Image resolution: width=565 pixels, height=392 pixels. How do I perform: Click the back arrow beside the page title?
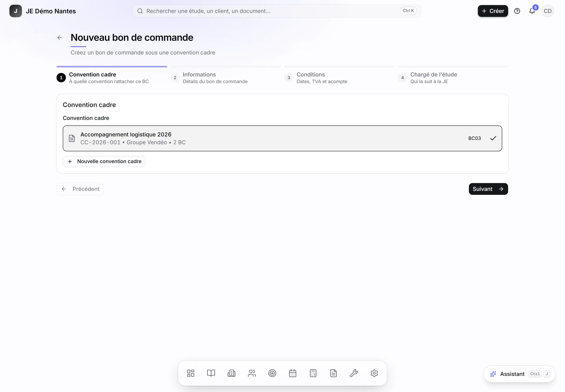pos(59,38)
